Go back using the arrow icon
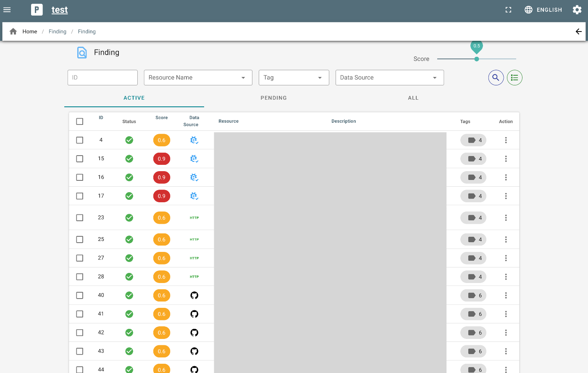The width and height of the screenshot is (588, 373). (578, 32)
